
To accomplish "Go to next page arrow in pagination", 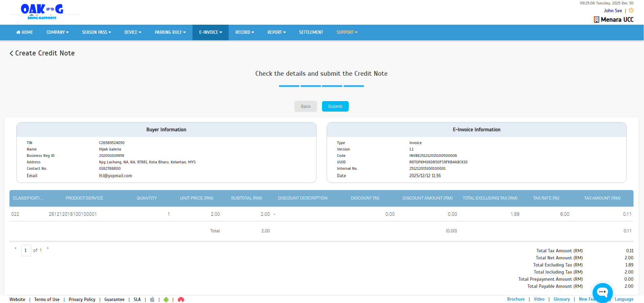I will coord(48,248).
